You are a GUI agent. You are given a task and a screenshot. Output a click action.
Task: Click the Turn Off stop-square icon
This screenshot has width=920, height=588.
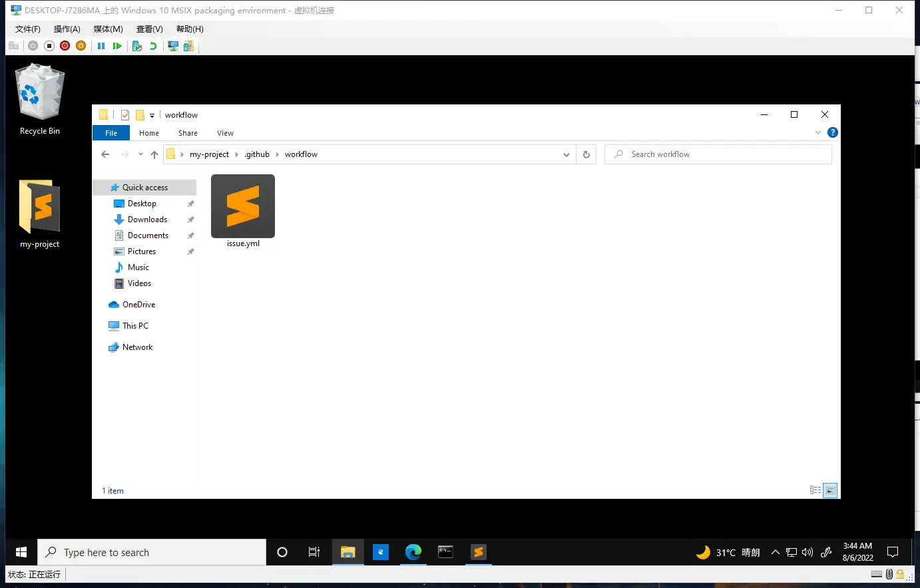click(49, 46)
